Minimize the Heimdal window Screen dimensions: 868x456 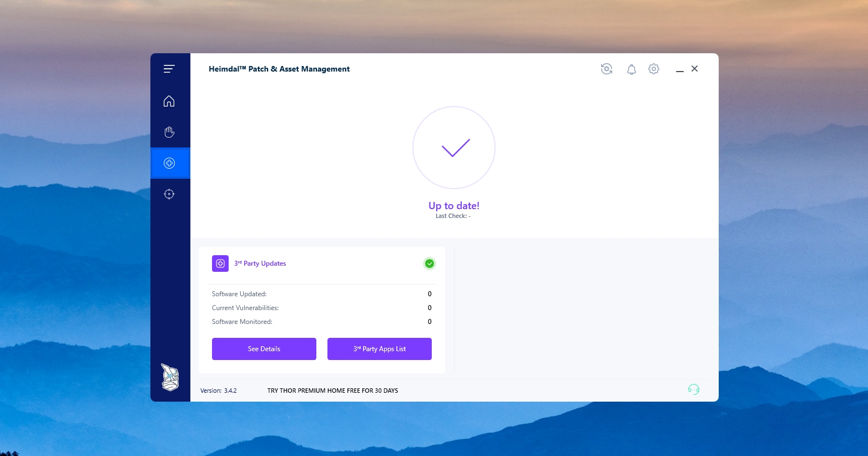[x=679, y=69]
